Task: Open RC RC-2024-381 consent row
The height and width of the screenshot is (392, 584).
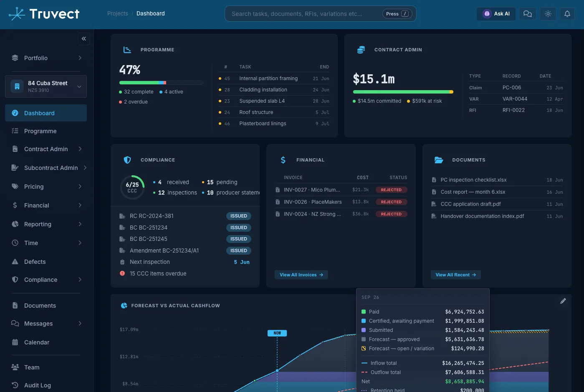Action: [185, 216]
